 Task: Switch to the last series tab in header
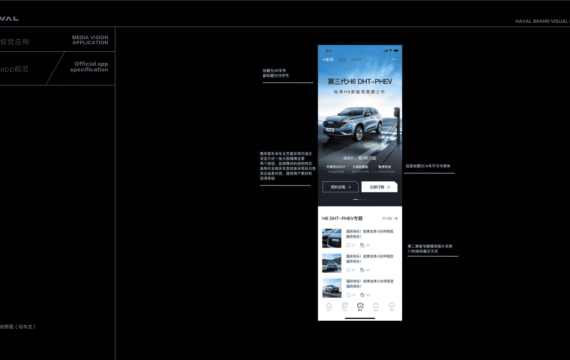356,60
